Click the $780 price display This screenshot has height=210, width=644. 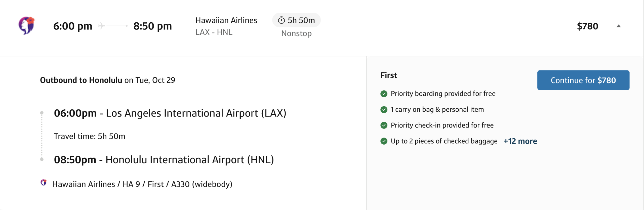(587, 26)
